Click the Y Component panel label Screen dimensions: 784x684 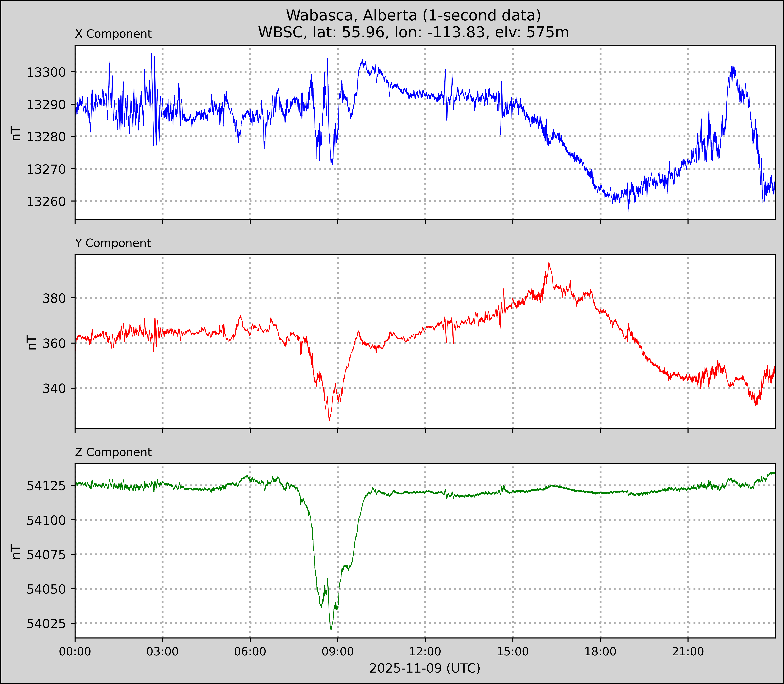(113, 243)
